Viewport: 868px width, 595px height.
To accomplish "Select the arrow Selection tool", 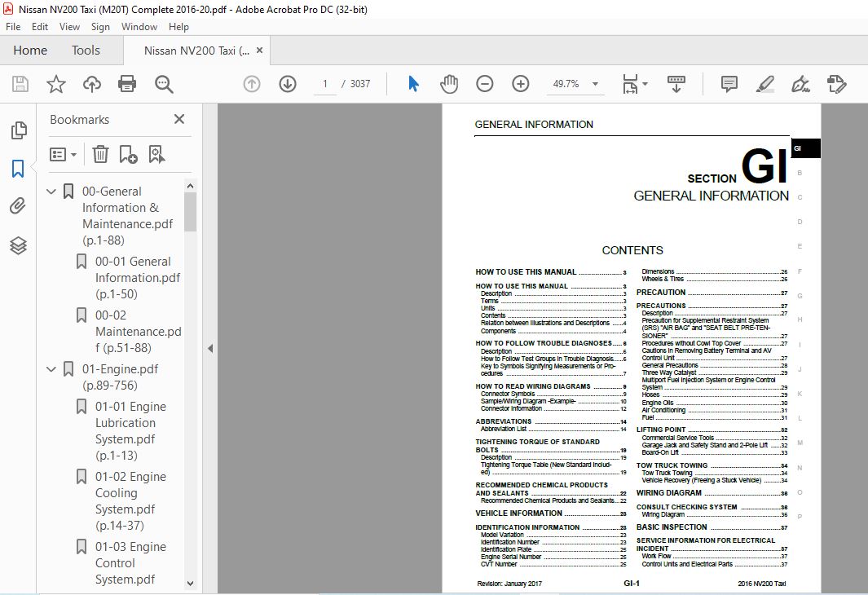I will [413, 84].
